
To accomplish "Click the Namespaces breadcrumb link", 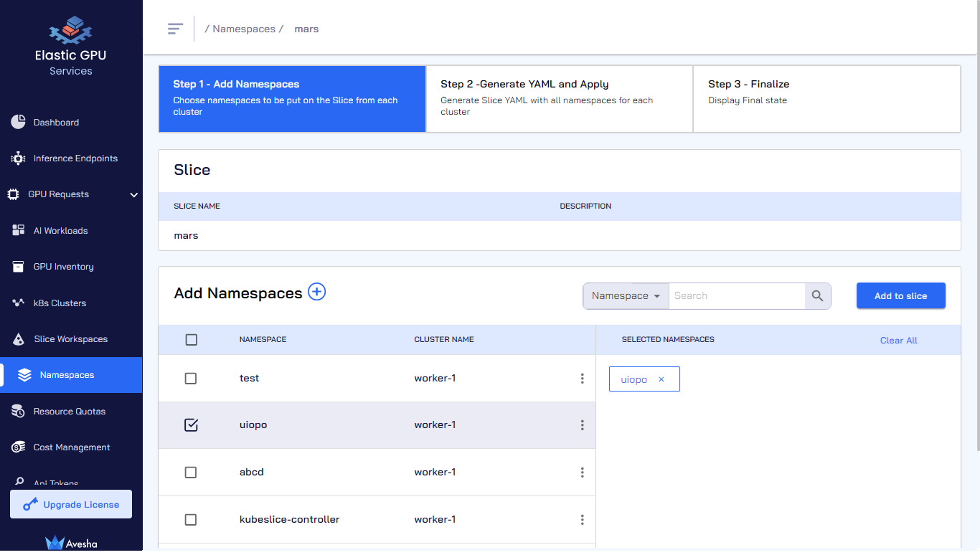I will click(x=244, y=29).
